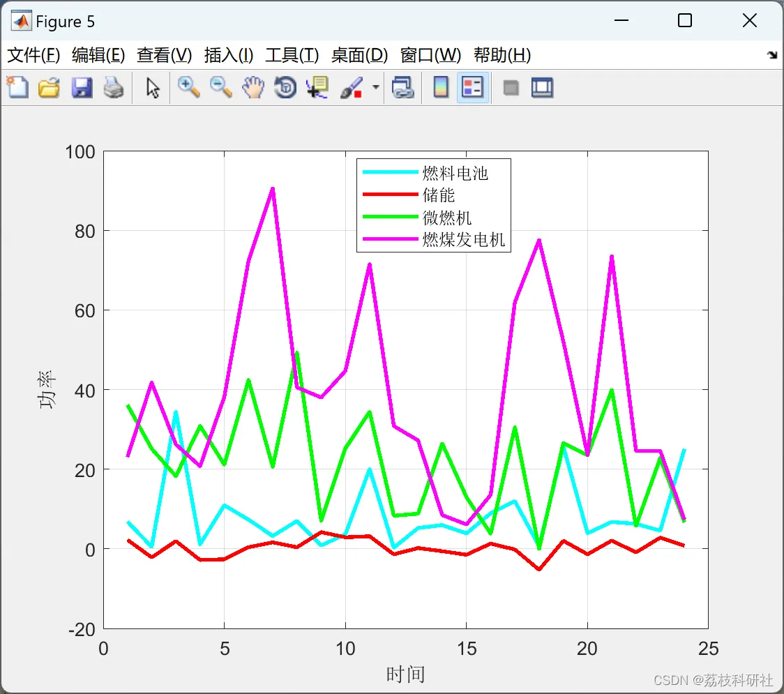The image size is (784, 694).
Task: Click the 燃煤发电机 legend entry
Action: point(464,239)
